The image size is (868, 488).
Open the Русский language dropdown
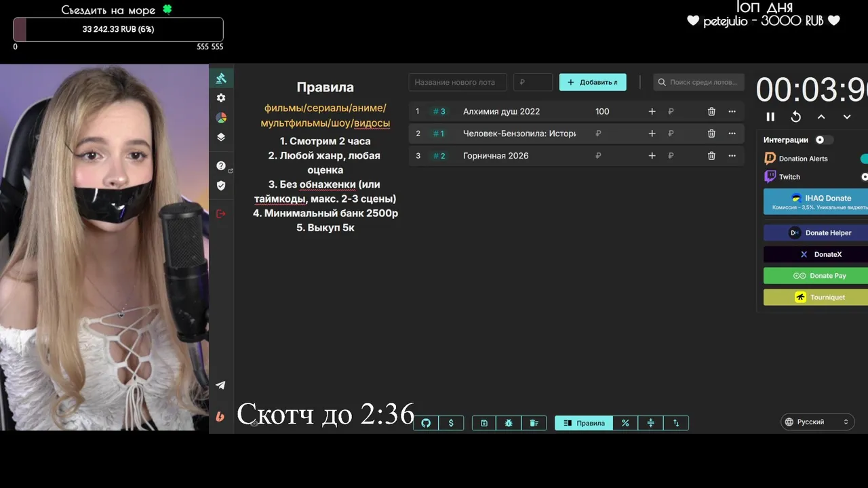click(817, 422)
